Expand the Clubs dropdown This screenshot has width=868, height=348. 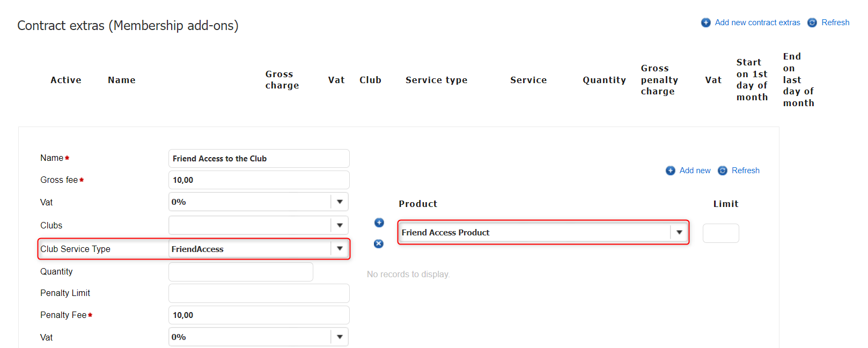[x=340, y=225]
